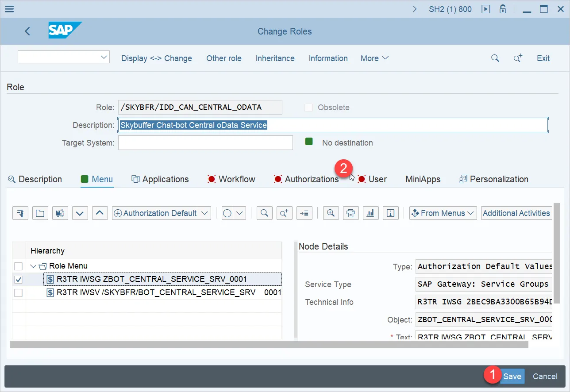Open the Description tab
Viewport: 570px width, 392px height.
(35, 179)
